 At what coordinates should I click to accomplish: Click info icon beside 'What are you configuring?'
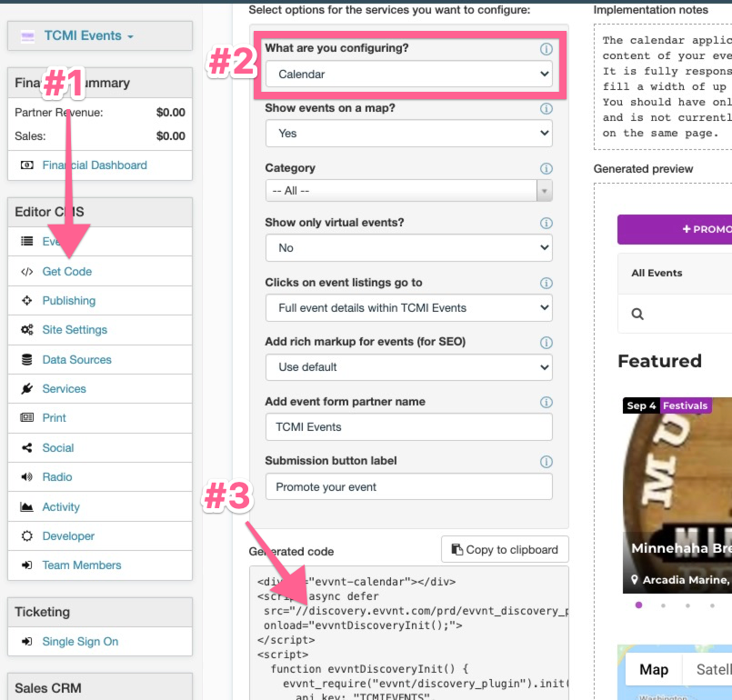[546, 48]
